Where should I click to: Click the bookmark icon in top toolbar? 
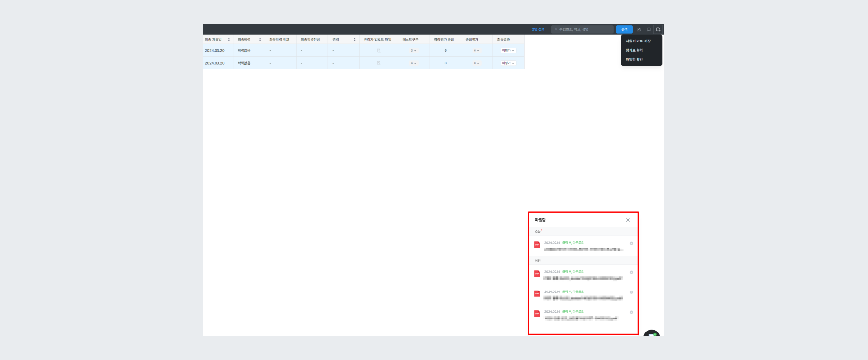point(649,29)
